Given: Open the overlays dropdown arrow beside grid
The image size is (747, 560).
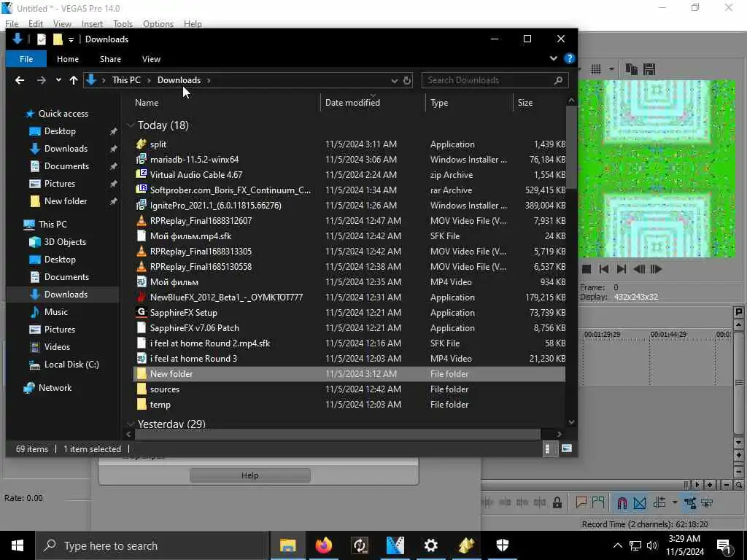Looking at the screenshot, I should pos(611,69).
